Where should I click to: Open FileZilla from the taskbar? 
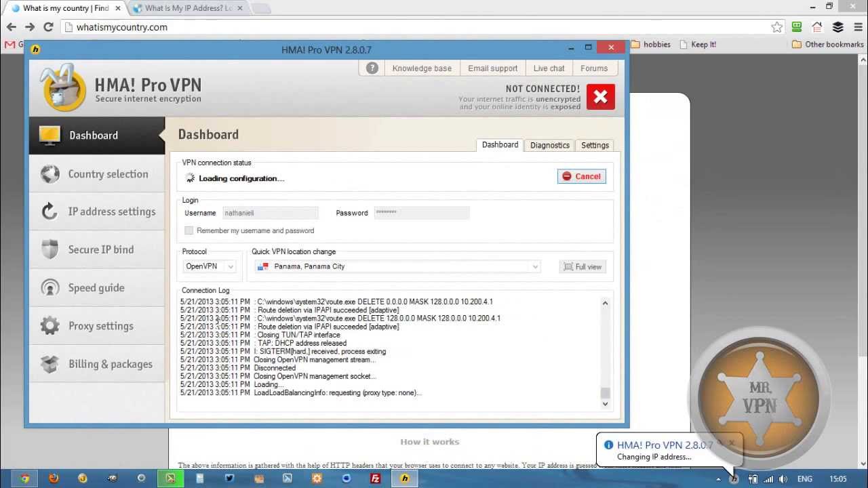376,478
